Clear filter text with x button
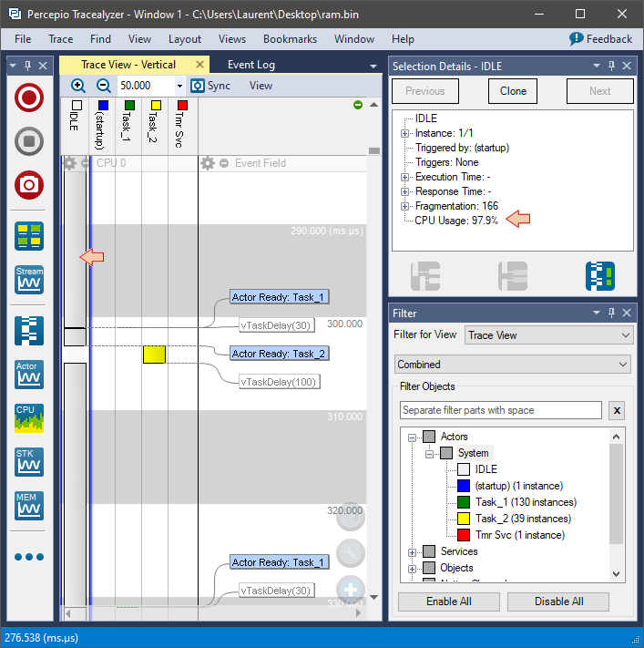This screenshot has width=644, height=648. 617,410
